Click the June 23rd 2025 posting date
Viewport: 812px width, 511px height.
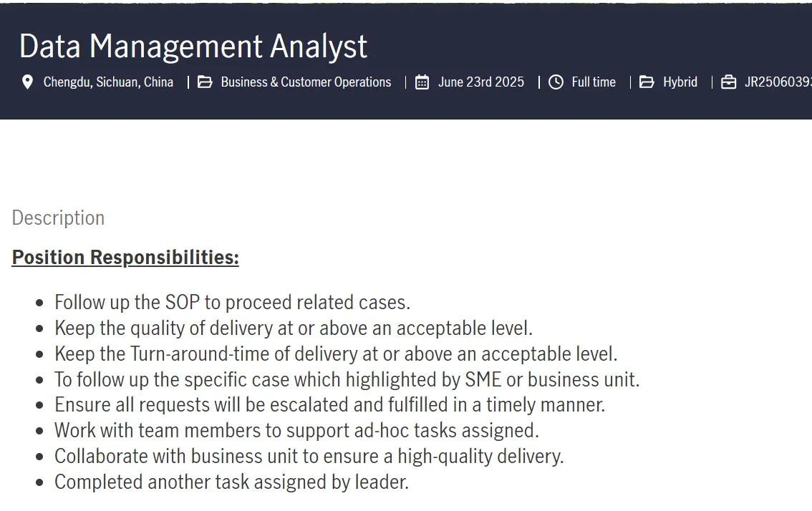[481, 82]
